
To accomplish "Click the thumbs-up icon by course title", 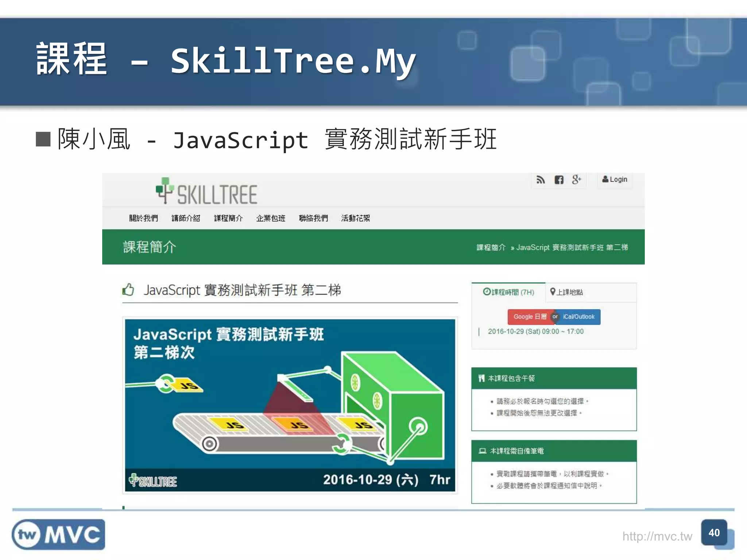I will point(128,290).
